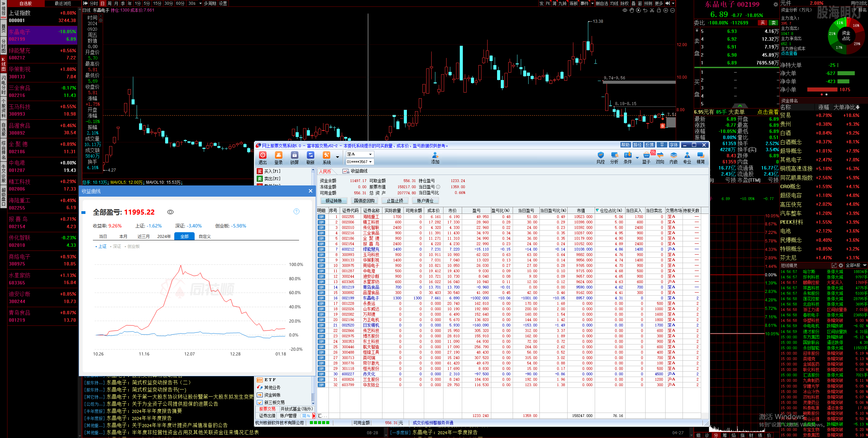Expand the arrow next to 系统 icon
This screenshot has width=868, height=438.
337,157
